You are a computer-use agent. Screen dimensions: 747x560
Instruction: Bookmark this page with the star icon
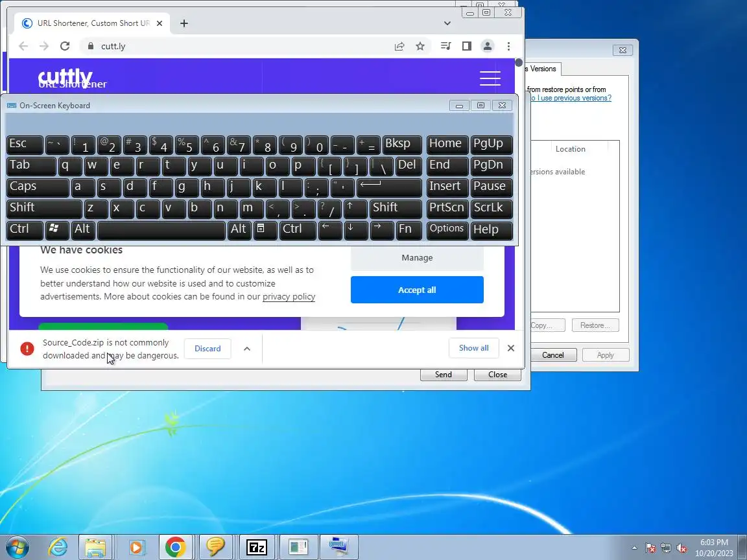pyautogui.click(x=420, y=46)
